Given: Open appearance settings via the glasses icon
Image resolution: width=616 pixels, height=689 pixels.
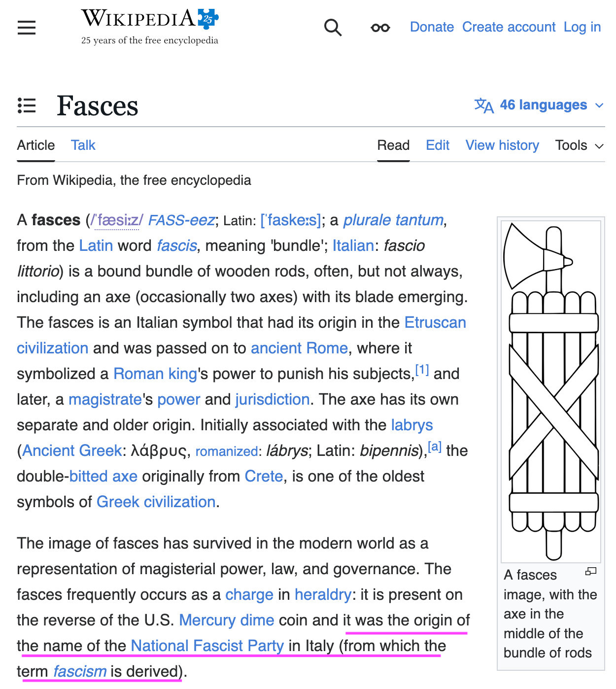Looking at the screenshot, I should pyautogui.click(x=380, y=28).
